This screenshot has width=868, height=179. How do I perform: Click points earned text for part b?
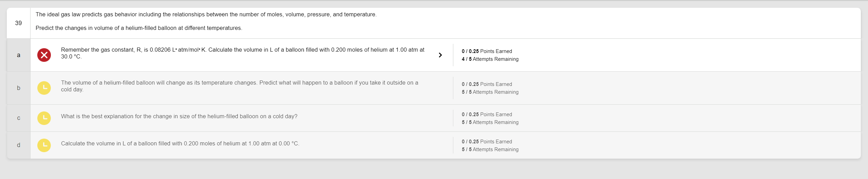pos(487,84)
